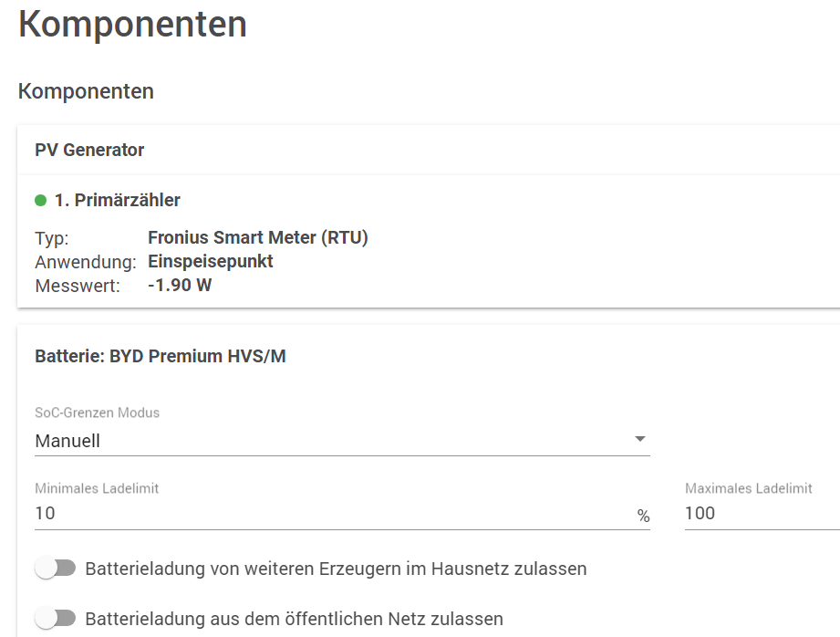Open the Manuell mode selection field

pyautogui.click(x=328, y=441)
